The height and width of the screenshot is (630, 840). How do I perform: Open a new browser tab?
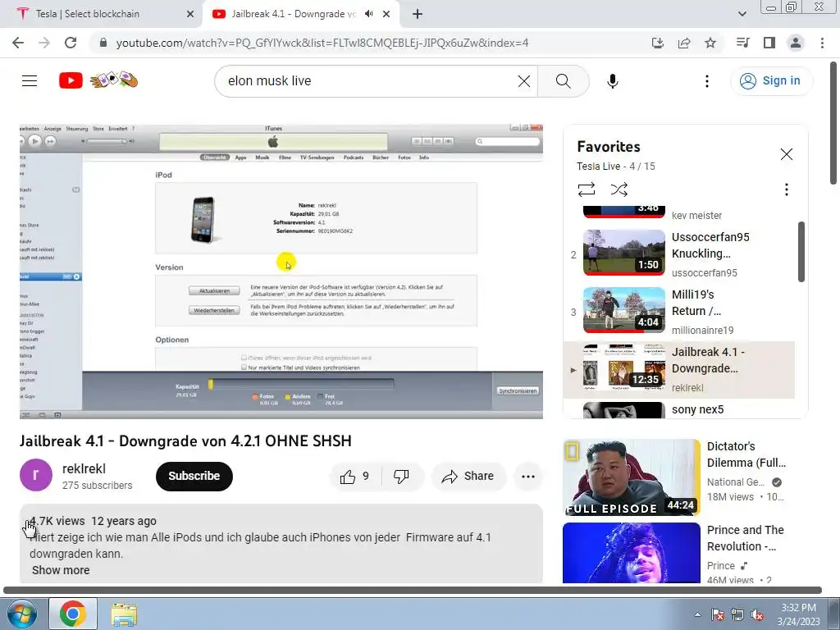[418, 15]
